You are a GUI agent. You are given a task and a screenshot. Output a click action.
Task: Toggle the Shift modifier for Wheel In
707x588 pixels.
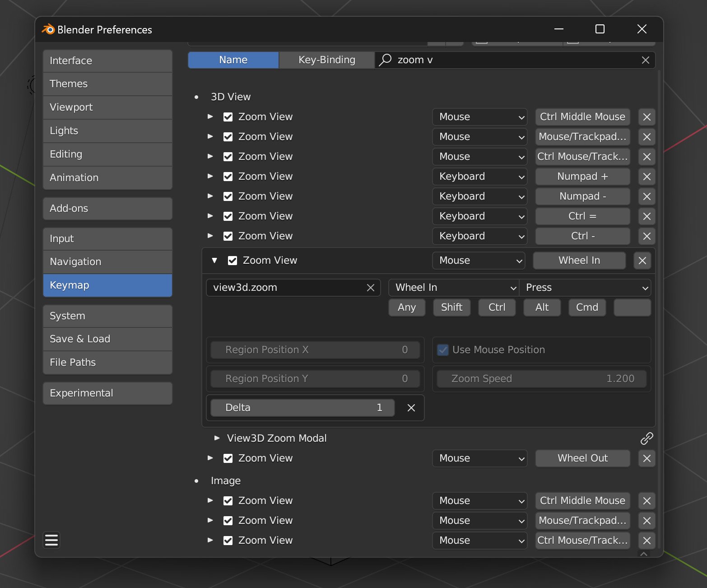[451, 308]
